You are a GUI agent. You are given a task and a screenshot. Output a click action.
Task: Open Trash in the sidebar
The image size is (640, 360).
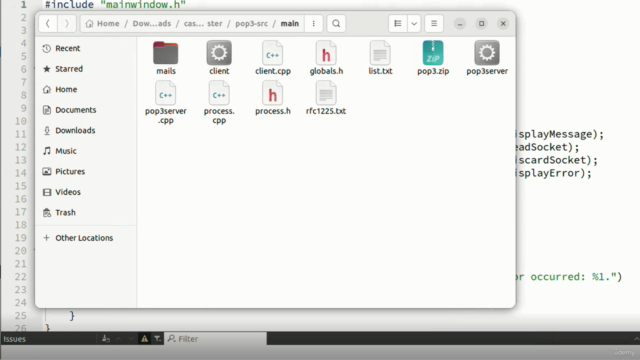86,212
